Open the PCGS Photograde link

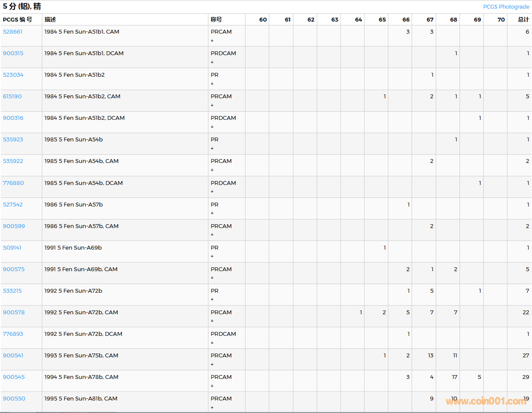(x=506, y=6)
